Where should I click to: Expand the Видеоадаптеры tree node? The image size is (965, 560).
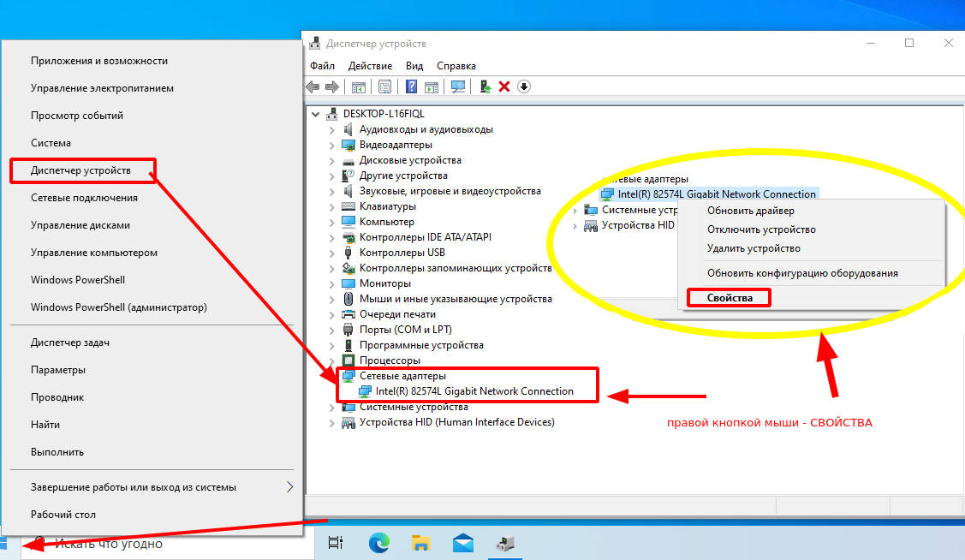click(332, 145)
